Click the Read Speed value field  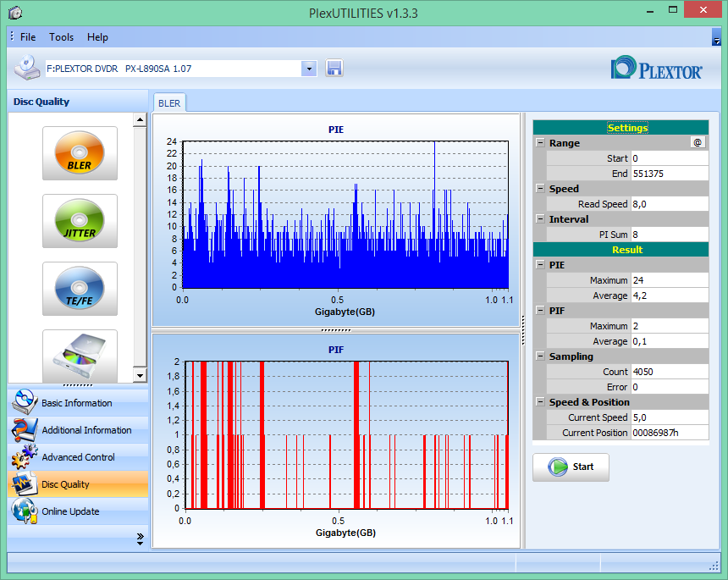[670, 204]
